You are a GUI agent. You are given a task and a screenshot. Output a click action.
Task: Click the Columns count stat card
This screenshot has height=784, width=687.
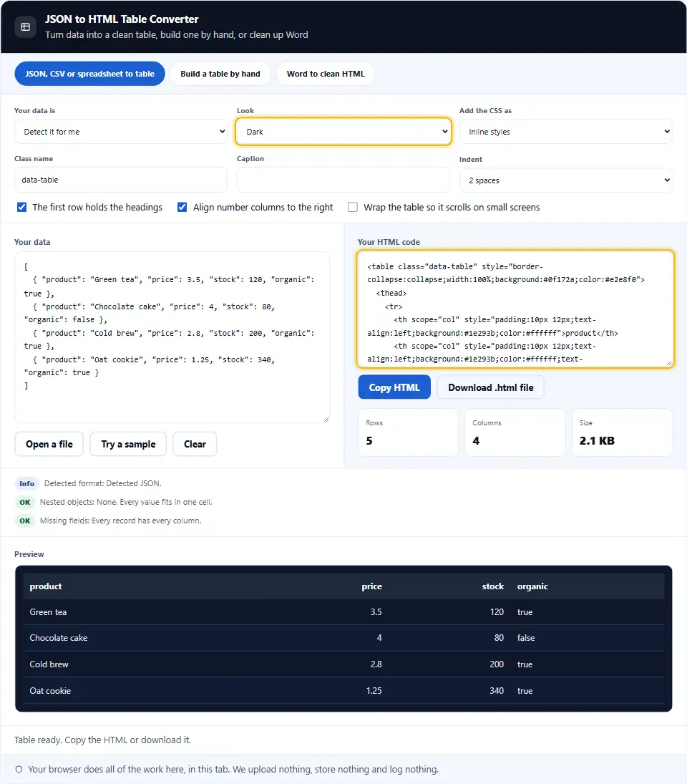click(x=515, y=432)
